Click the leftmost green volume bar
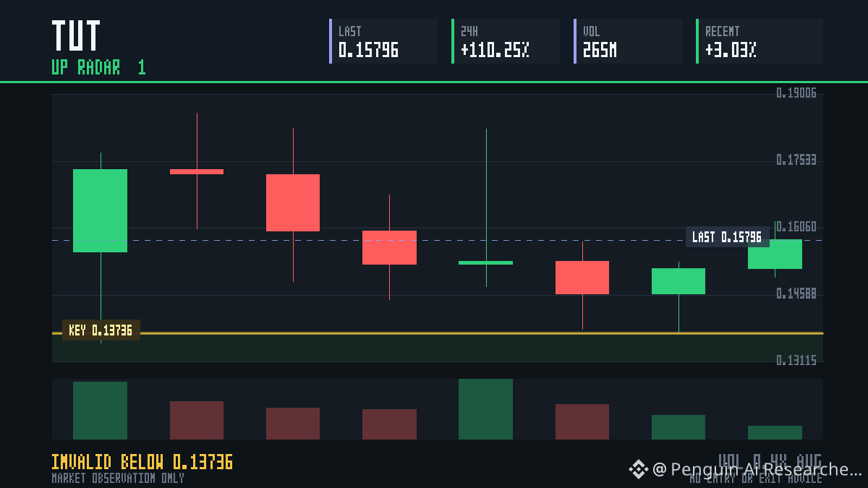Image resolution: width=868 pixels, height=488 pixels. point(100,411)
